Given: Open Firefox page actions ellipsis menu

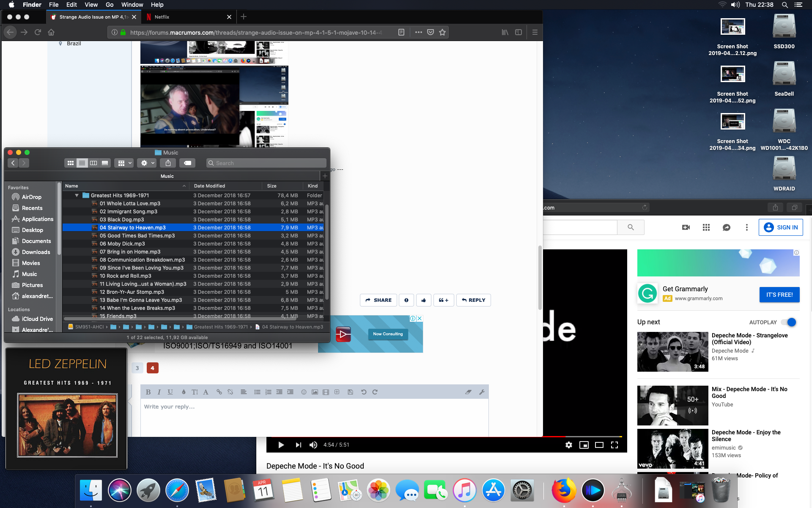Looking at the screenshot, I should [x=419, y=32].
